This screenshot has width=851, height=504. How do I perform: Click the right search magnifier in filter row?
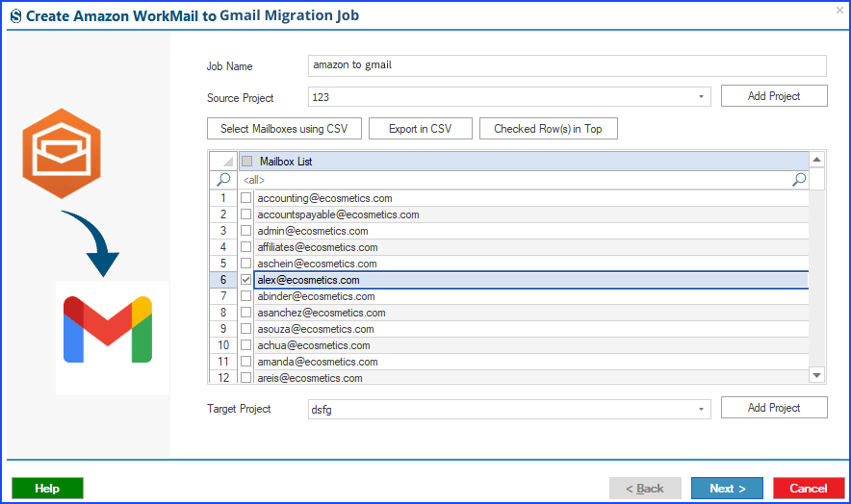(799, 180)
